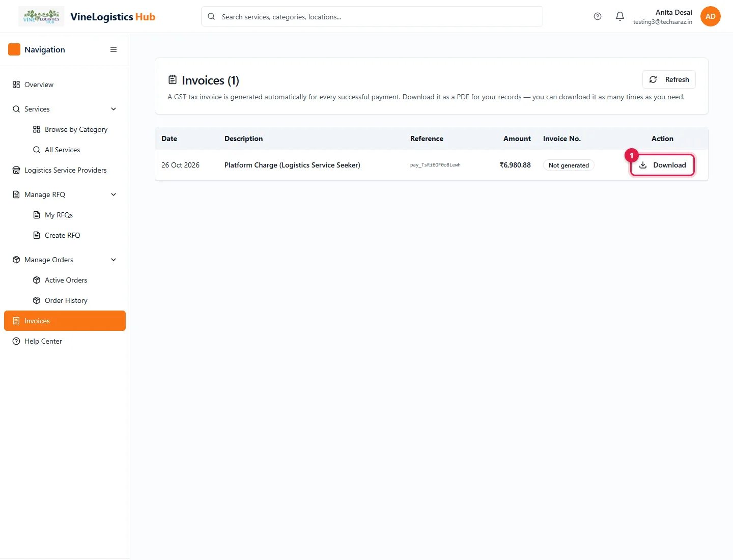Open the notifications bell
Viewport: 733px width, 560px height.
pyautogui.click(x=620, y=16)
